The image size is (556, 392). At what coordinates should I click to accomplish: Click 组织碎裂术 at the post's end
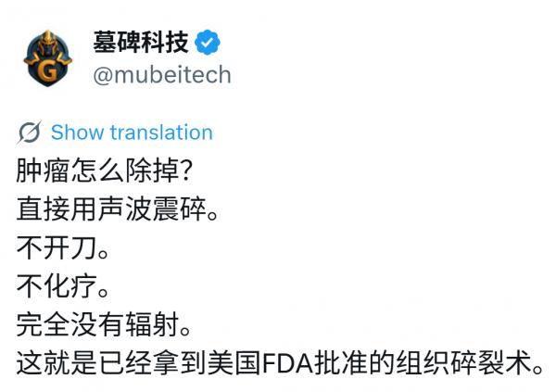[x=473, y=362]
